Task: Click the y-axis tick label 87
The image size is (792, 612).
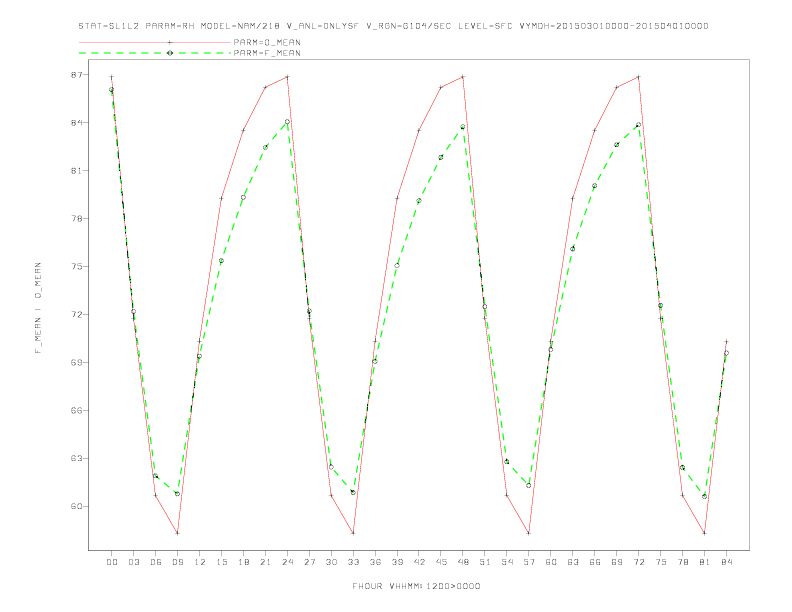Action: coord(76,75)
